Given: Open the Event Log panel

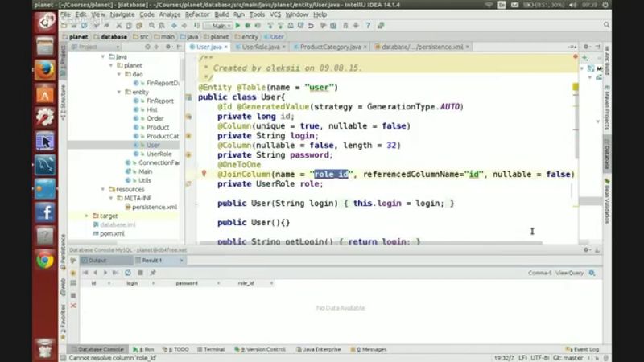Looking at the screenshot, I should click(x=585, y=349).
